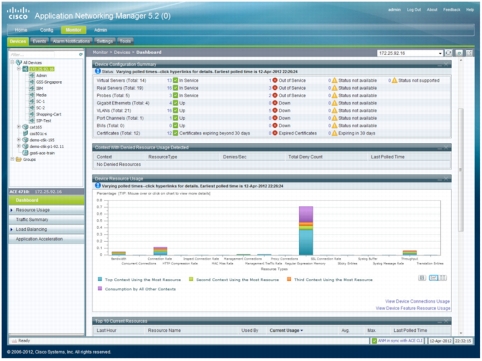This screenshot has height=361, width=482.
Task: Close the Device Resource Usage panel
Action: click(446, 179)
